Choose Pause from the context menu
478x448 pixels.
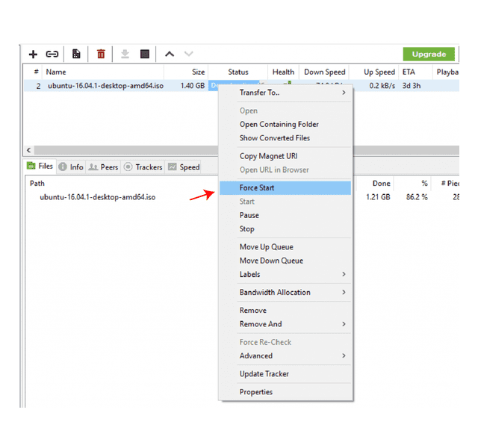pyautogui.click(x=285, y=215)
